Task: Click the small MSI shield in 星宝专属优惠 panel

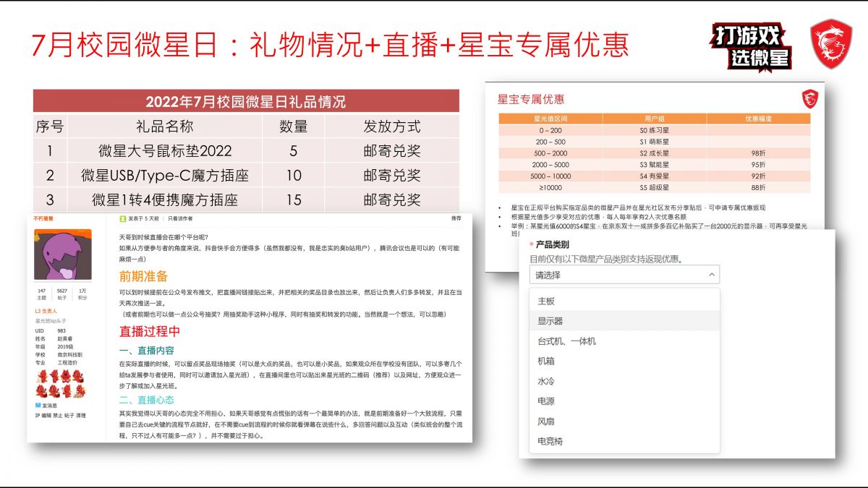Action: 809,99
